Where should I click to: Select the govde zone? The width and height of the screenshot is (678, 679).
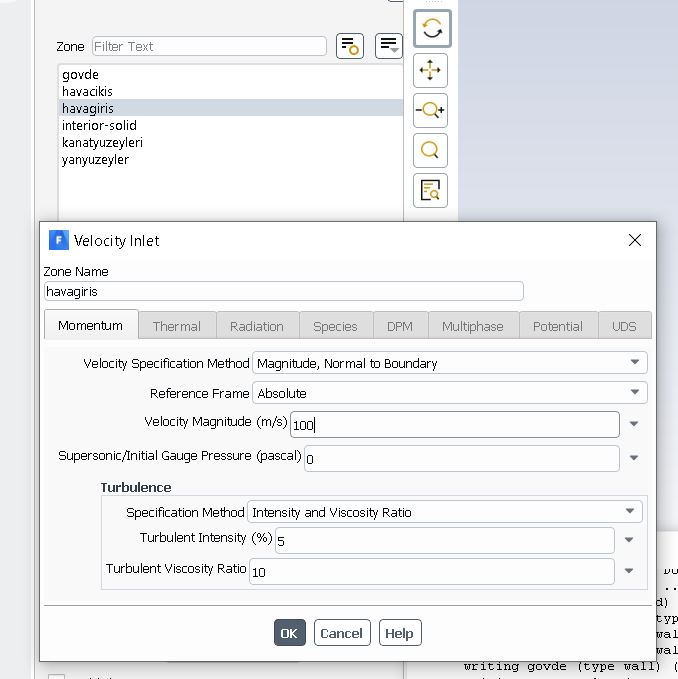(x=231, y=74)
